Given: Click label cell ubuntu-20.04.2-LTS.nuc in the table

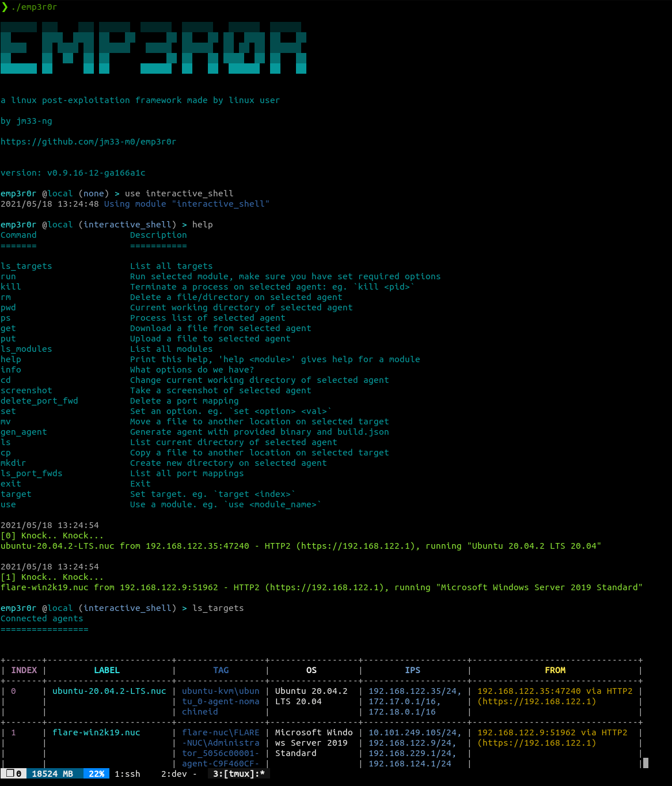Looking at the screenshot, I should 109,691.
